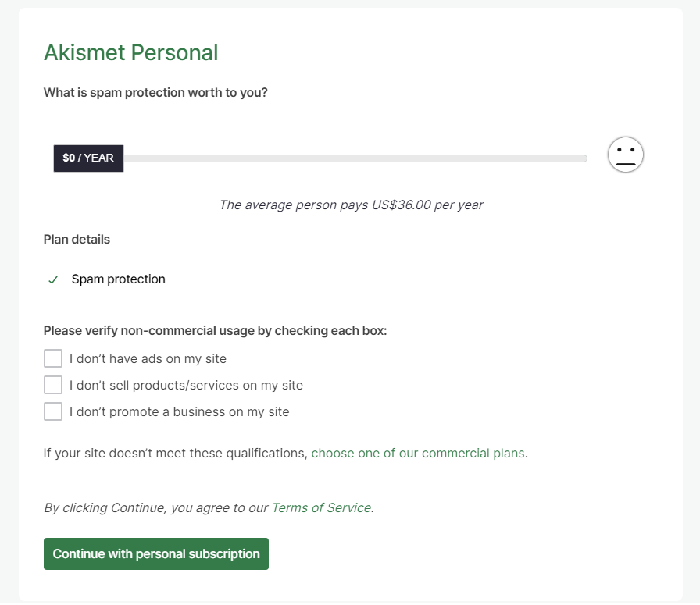This screenshot has height=605, width=700.
Task: Click the far right end of the slider track
Action: tap(582, 158)
